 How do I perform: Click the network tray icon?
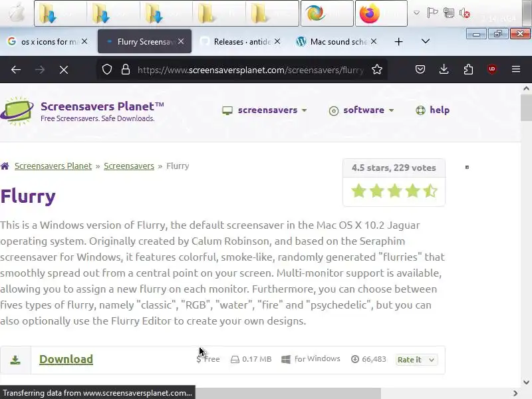(x=448, y=13)
